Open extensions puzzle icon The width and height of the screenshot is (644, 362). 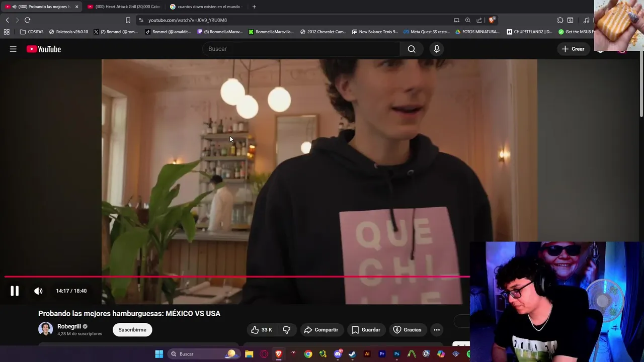(560, 20)
